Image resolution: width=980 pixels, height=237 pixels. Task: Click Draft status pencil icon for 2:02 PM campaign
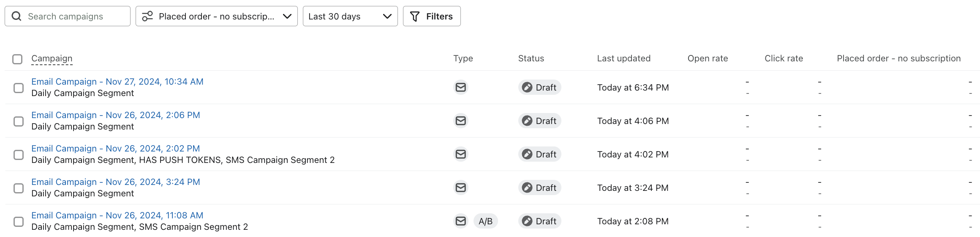527,154
